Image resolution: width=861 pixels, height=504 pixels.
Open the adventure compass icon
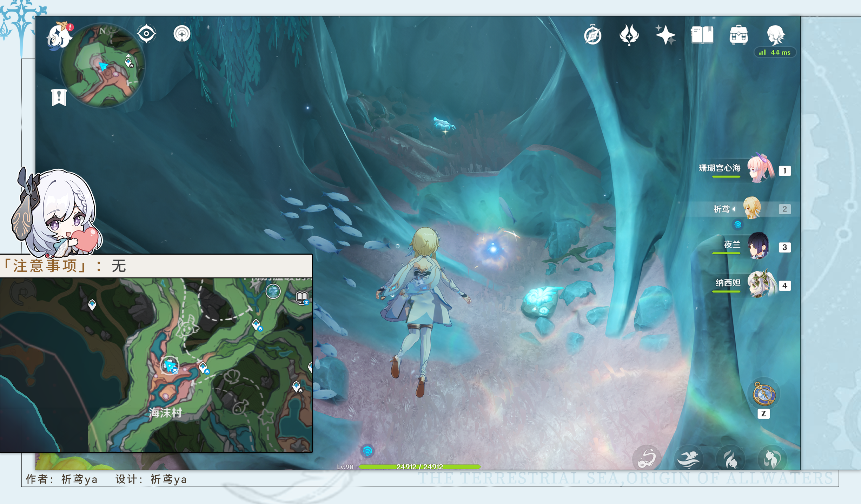(x=592, y=35)
